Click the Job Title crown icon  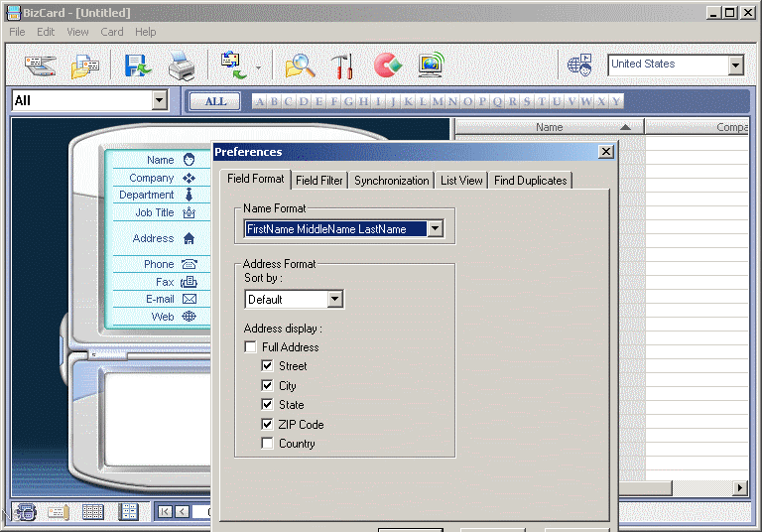pyautogui.click(x=190, y=212)
